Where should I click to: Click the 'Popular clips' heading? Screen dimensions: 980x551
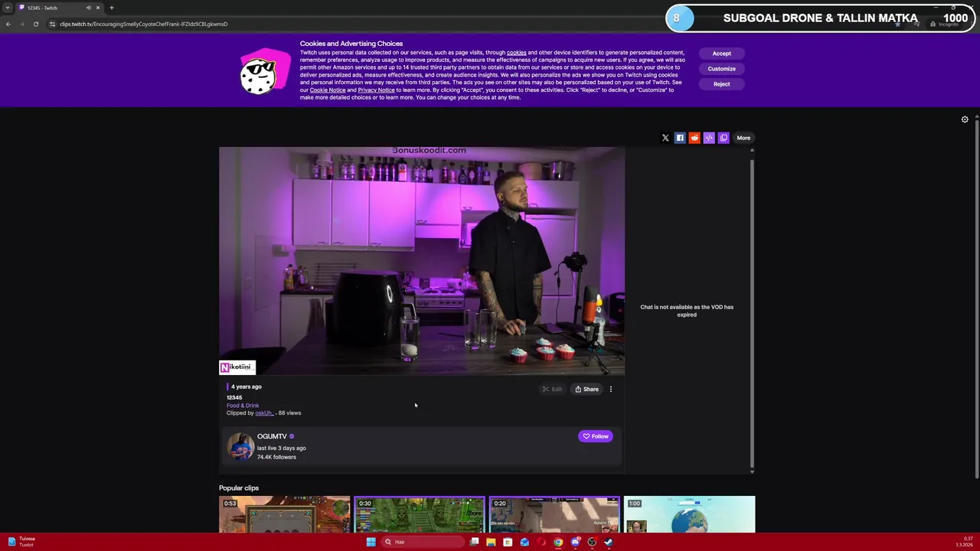[x=239, y=488]
